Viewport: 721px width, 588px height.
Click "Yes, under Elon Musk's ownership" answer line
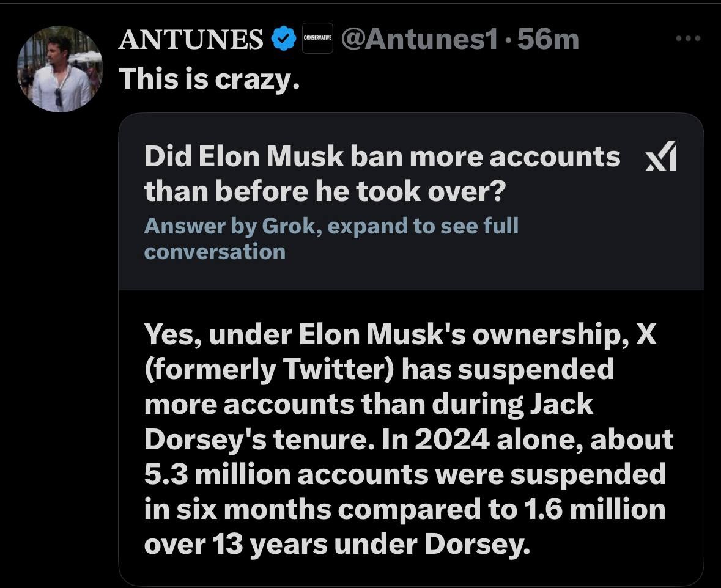400,336
